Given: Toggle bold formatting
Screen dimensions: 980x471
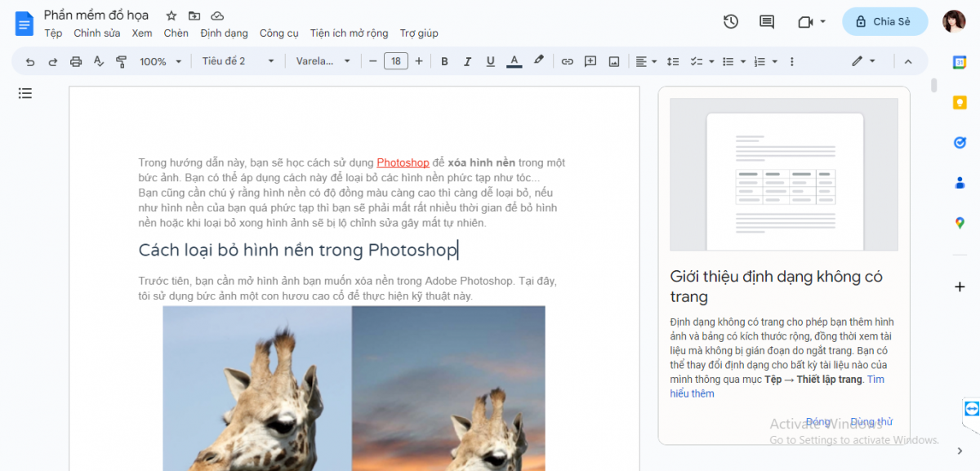Looking at the screenshot, I should point(444,61).
